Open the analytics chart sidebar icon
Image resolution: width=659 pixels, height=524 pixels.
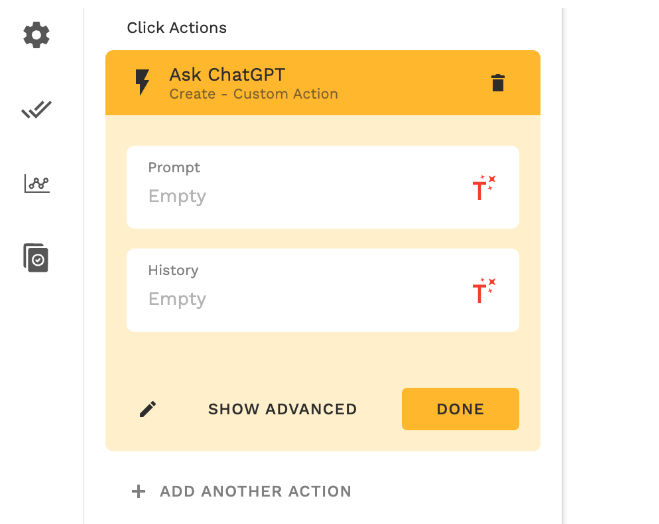(x=36, y=184)
